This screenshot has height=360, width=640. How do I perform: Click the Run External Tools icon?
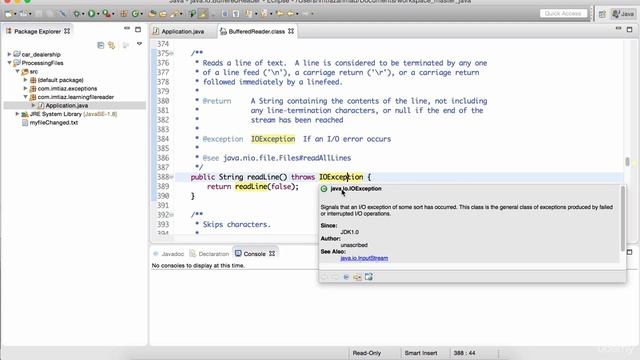coord(107,14)
